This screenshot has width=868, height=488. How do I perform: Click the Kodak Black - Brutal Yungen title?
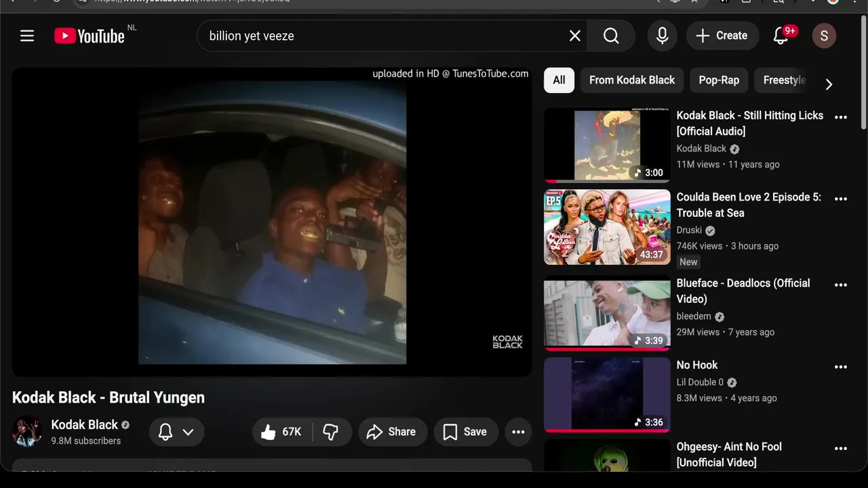pos(108,398)
